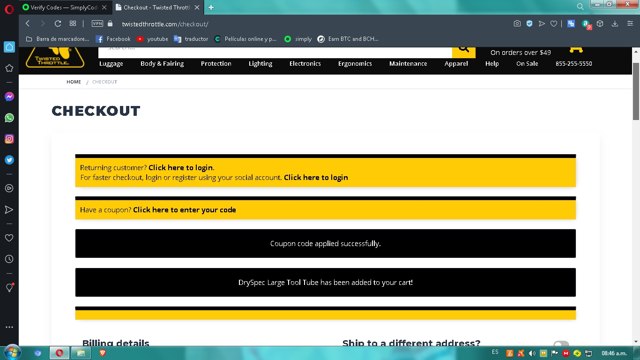640x360 pixels.
Task: Open the shopping cart icon
Action: (576, 50)
